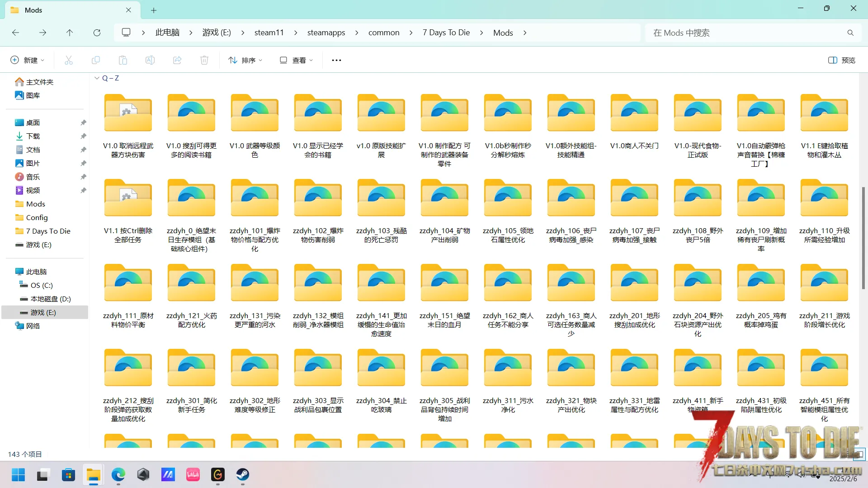Expand chevron after steamapps in address bar

(357, 33)
